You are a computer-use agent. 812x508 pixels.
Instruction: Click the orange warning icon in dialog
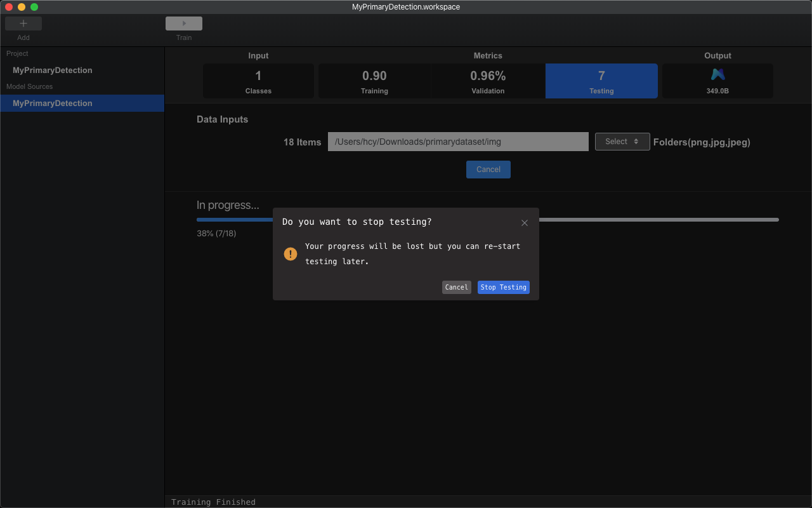pyautogui.click(x=291, y=254)
